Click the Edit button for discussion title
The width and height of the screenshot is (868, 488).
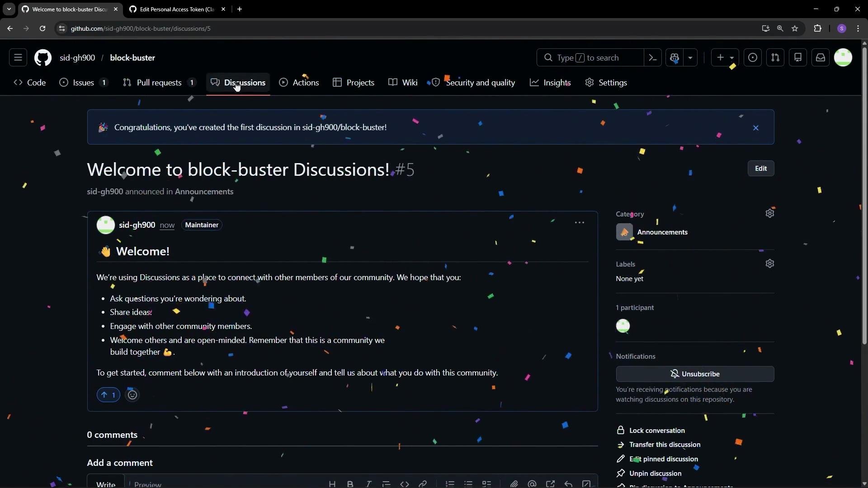click(x=761, y=169)
